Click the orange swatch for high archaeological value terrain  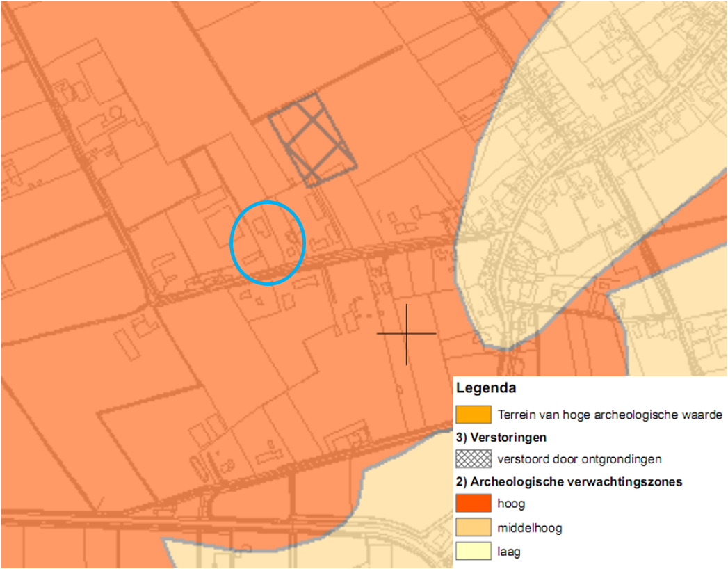(x=473, y=415)
